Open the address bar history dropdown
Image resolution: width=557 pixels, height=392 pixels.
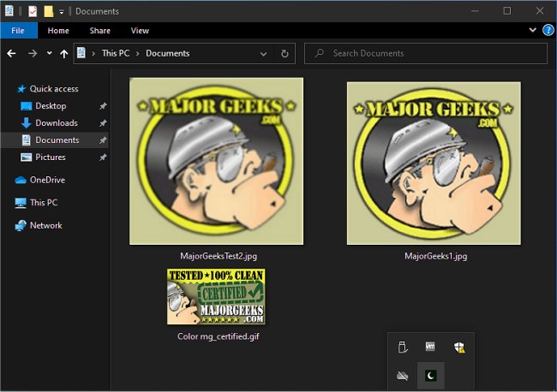pos(263,54)
